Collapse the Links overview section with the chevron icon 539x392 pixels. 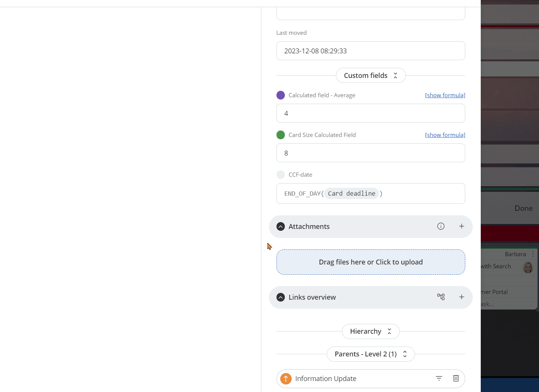pyautogui.click(x=281, y=297)
